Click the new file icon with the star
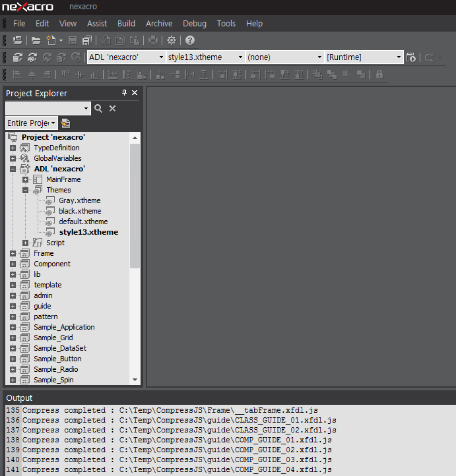 pos(51,40)
